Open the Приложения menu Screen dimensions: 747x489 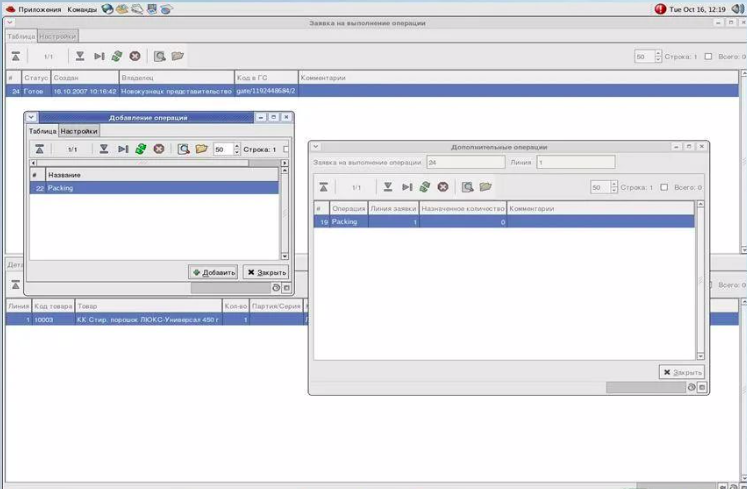pos(40,9)
